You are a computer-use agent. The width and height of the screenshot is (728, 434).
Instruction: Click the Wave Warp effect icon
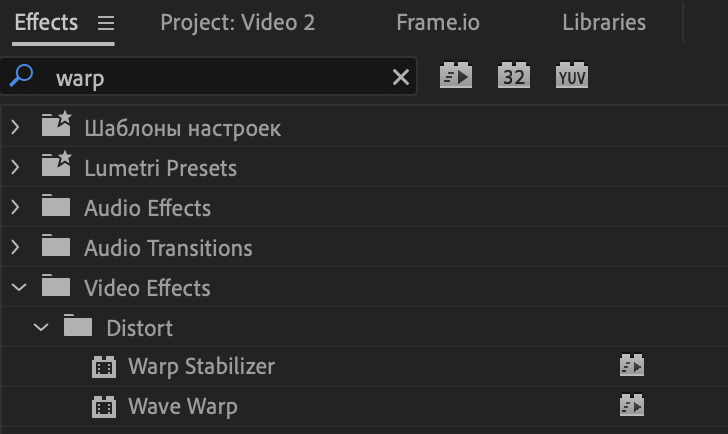104,407
